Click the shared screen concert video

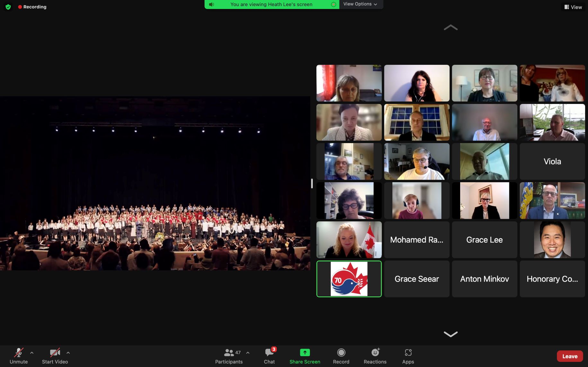[155, 183]
